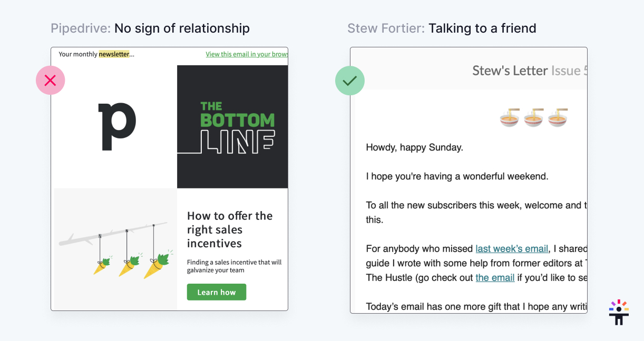Click the third ramen bowl emoji
Image resolution: width=644 pixels, height=341 pixels.
tap(558, 117)
